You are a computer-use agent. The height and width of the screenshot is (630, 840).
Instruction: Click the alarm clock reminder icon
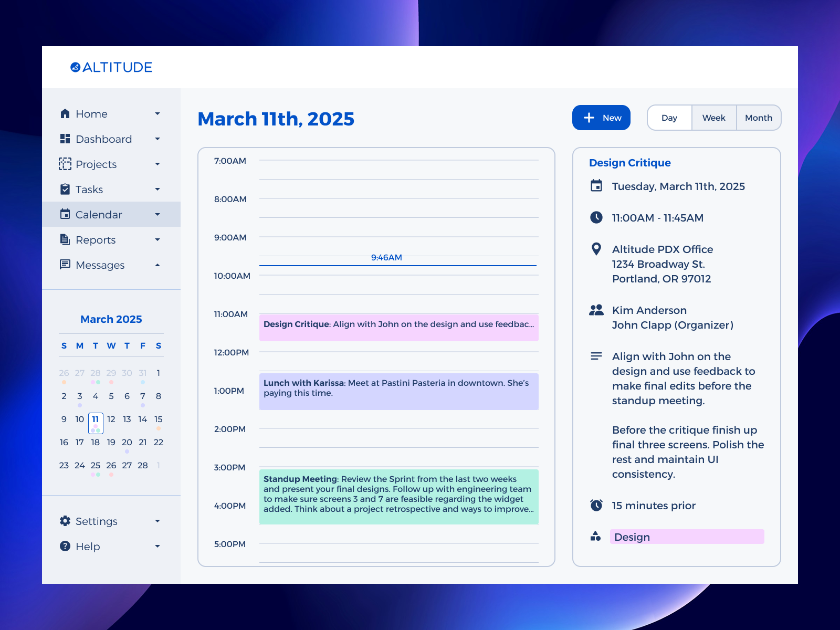(596, 506)
